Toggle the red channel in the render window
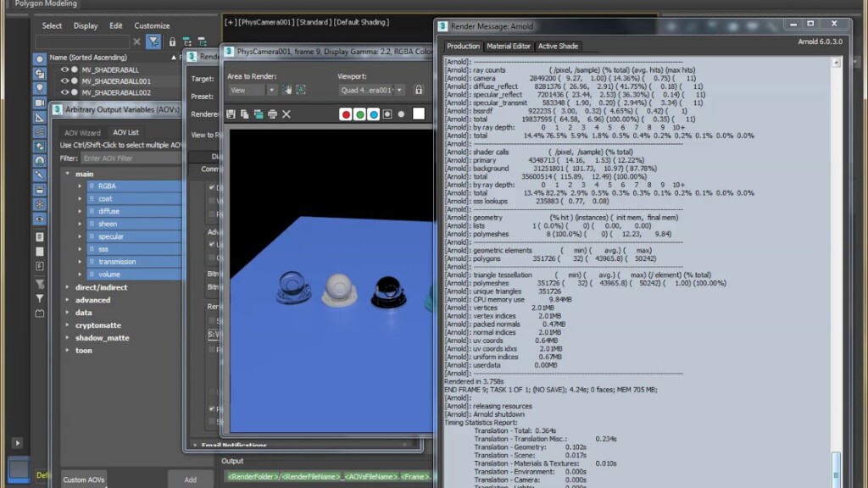The height and width of the screenshot is (488, 868). pos(346,114)
